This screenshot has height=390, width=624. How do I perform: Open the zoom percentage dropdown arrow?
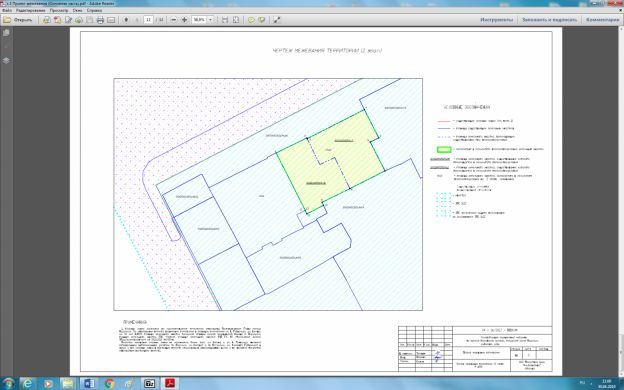point(211,20)
